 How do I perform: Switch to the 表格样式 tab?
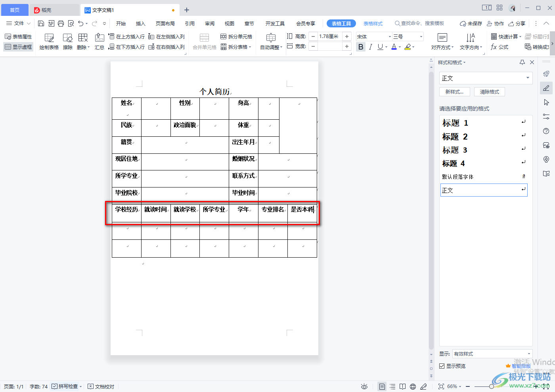click(373, 23)
